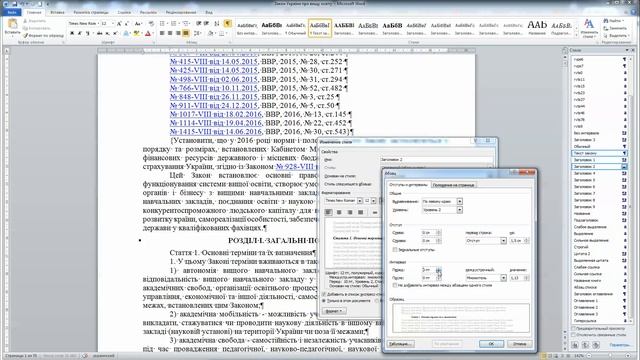640x360 pixels.
Task: Click the Find icon in Editing group
Action: 607,20
